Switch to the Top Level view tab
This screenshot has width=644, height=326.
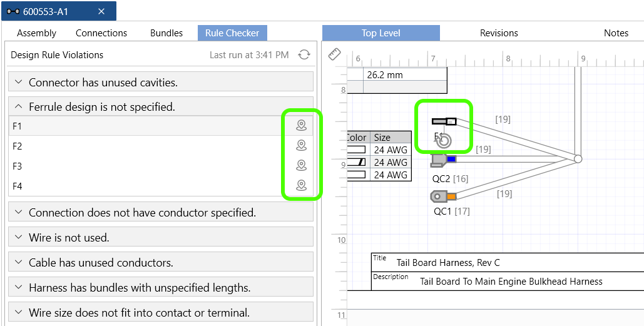click(x=381, y=33)
